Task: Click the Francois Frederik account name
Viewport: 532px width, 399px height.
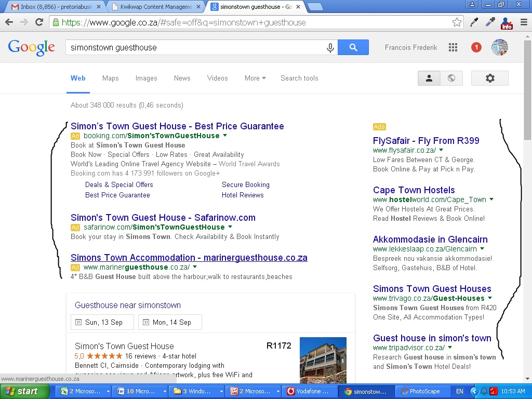Action: [411, 47]
